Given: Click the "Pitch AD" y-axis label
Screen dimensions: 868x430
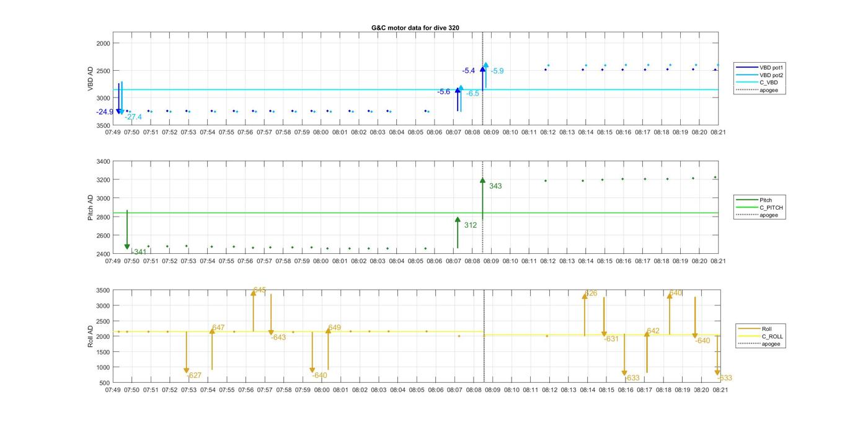Looking at the screenshot, I should [x=91, y=208].
